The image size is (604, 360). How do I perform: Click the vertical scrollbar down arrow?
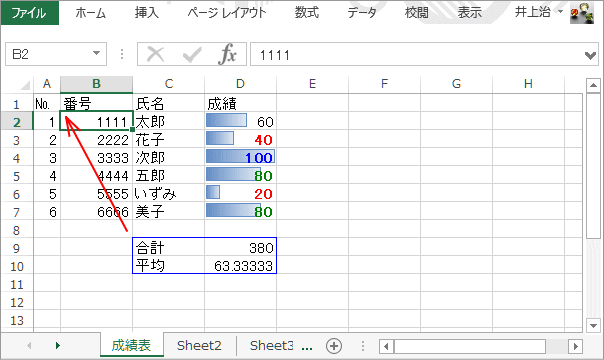[593, 325]
